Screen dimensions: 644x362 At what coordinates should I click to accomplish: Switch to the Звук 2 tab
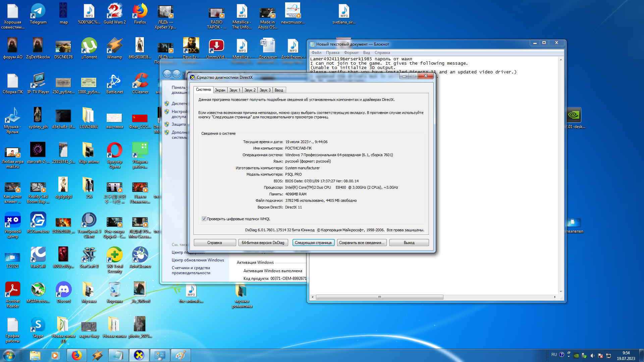250,90
